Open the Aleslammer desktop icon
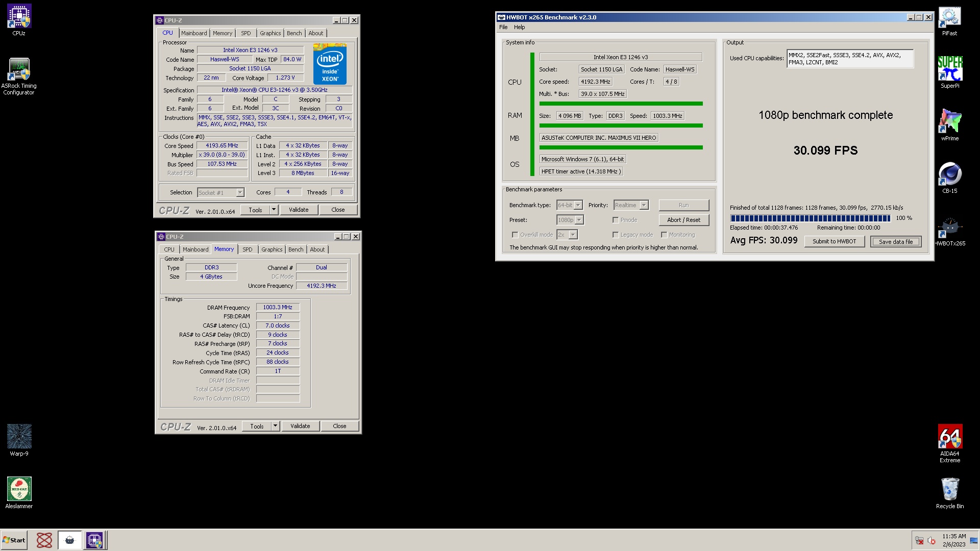 (x=19, y=492)
